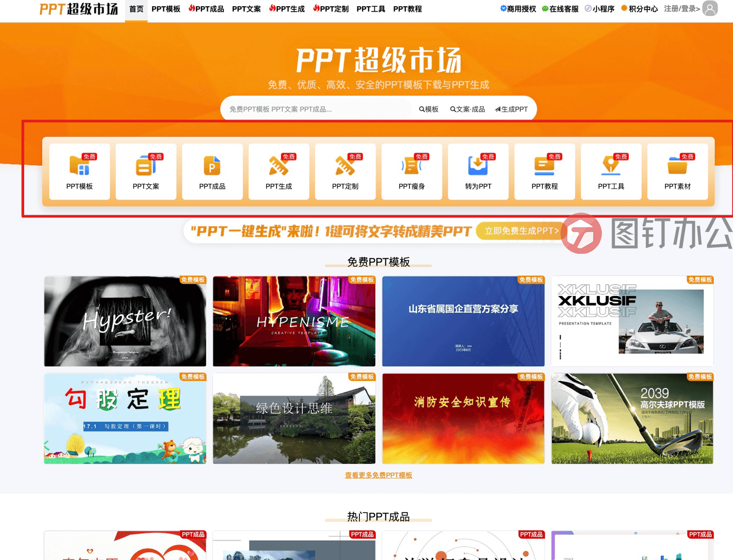Open the PPT教程 category icon card
Image resolution: width=733 pixels, height=560 pixels.
(545, 172)
